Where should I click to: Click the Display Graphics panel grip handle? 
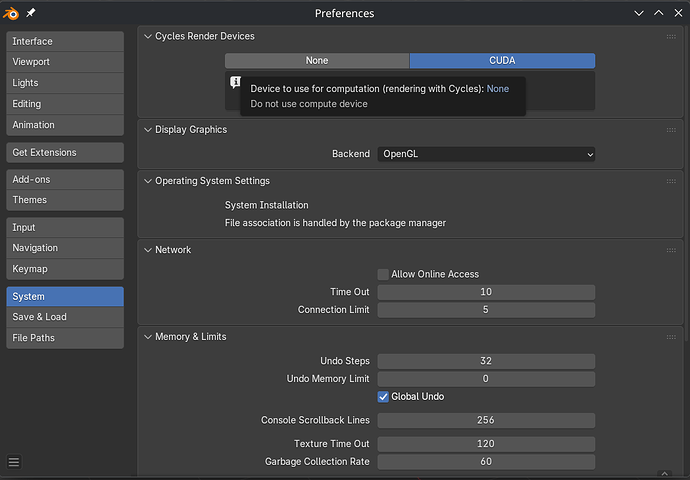pyautogui.click(x=671, y=130)
